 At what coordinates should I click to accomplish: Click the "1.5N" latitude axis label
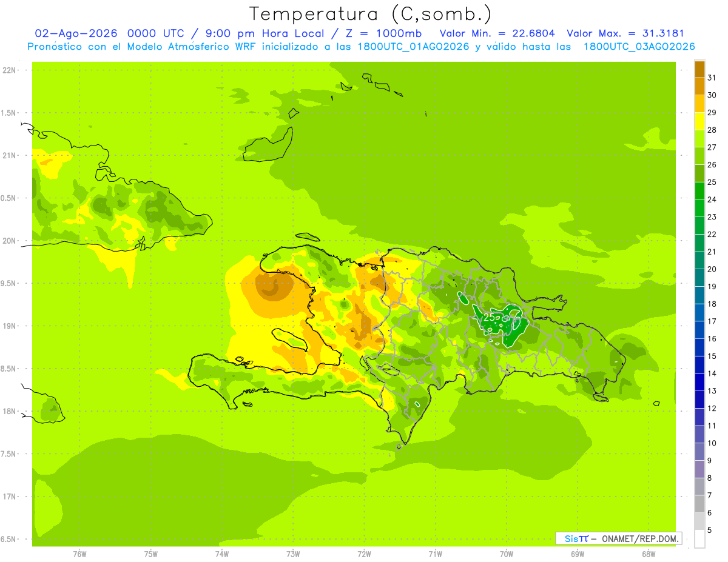[9, 113]
